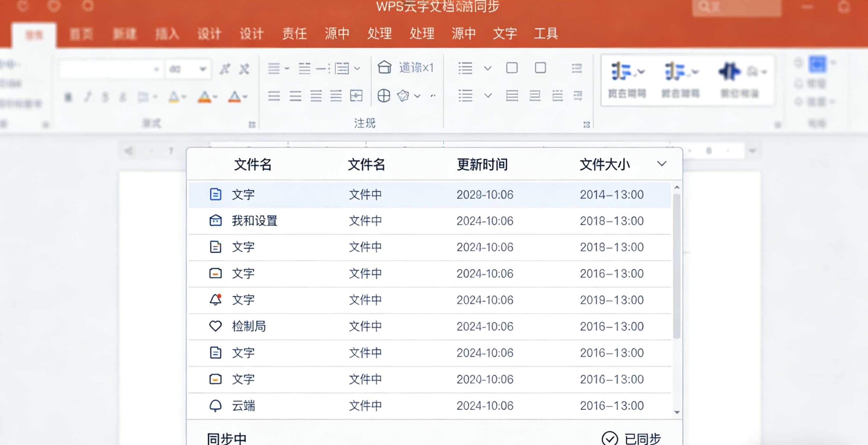Click the heart icon beside the 检制局 entry
This screenshot has width=868, height=445.
point(215,326)
